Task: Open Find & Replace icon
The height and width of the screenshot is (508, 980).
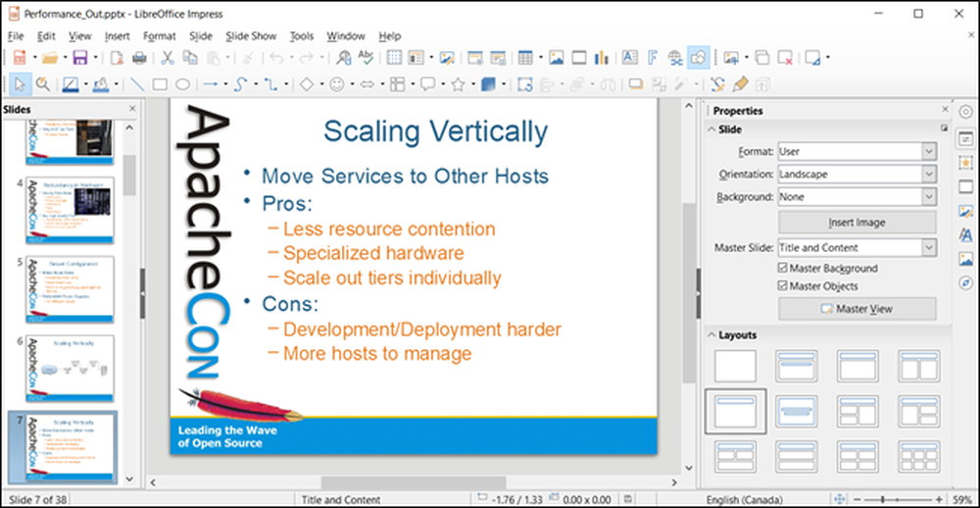Action: point(343,58)
